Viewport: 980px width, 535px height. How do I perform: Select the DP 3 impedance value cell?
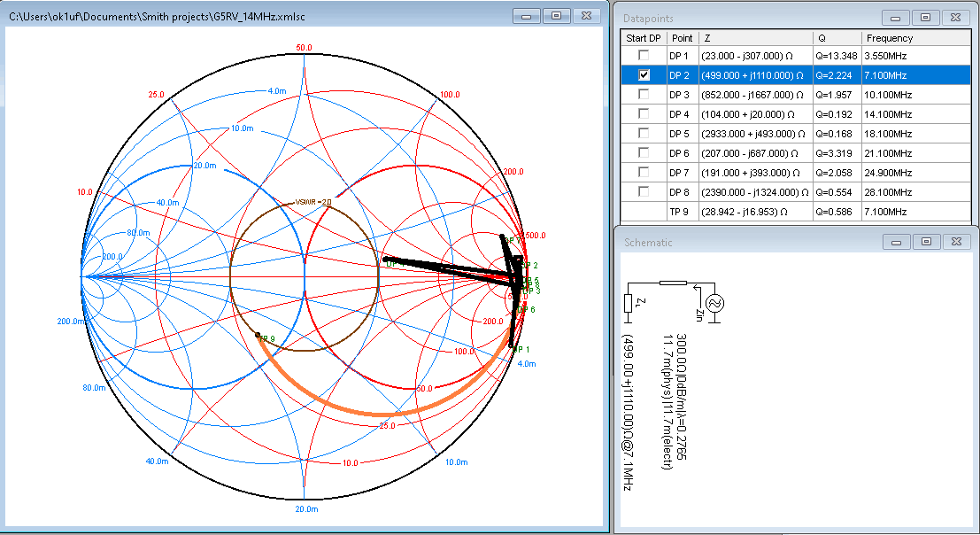[x=753, y=95]
